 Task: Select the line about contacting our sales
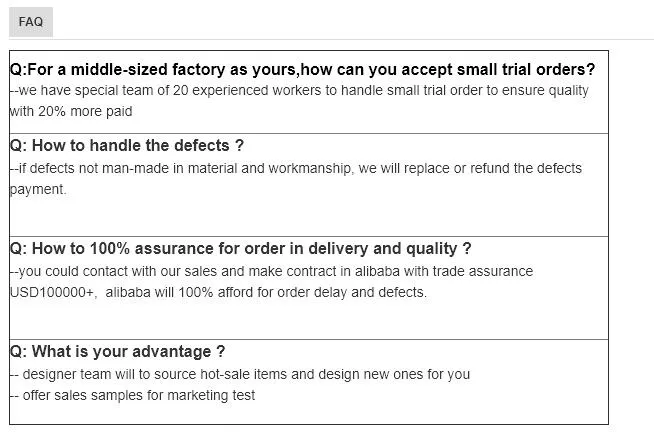[271, 271]
